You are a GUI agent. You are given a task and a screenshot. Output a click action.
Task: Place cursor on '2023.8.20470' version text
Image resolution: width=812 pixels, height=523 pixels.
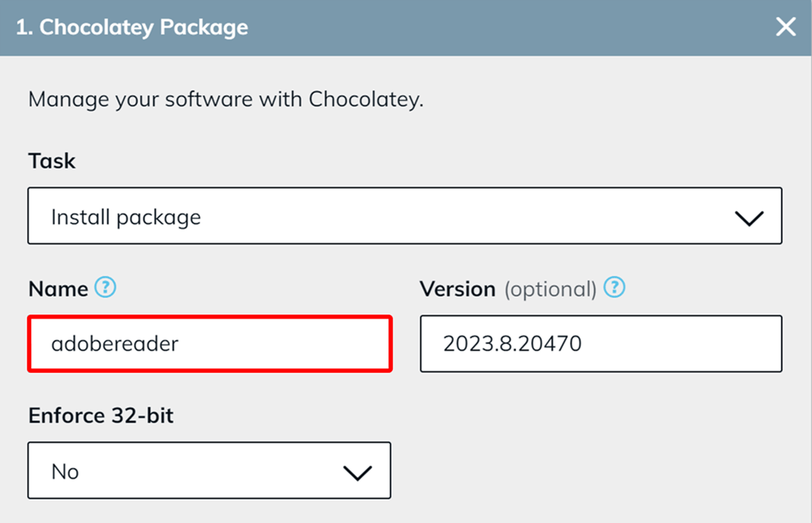[x=512, y=344]
